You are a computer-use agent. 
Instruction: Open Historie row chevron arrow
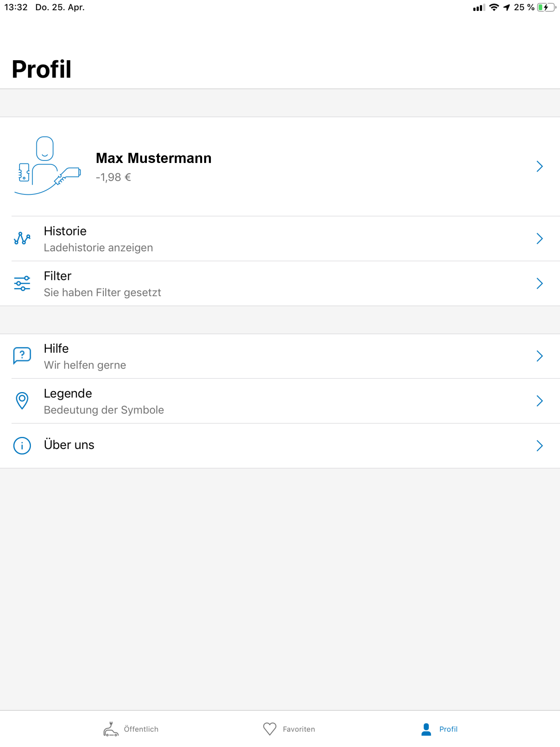click(539, 238)
